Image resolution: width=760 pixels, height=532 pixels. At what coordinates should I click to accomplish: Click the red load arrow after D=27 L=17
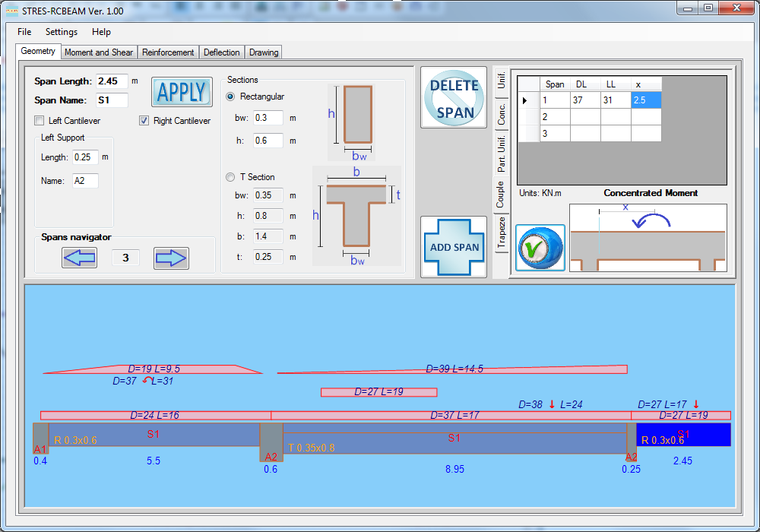[x=696, y=404]
